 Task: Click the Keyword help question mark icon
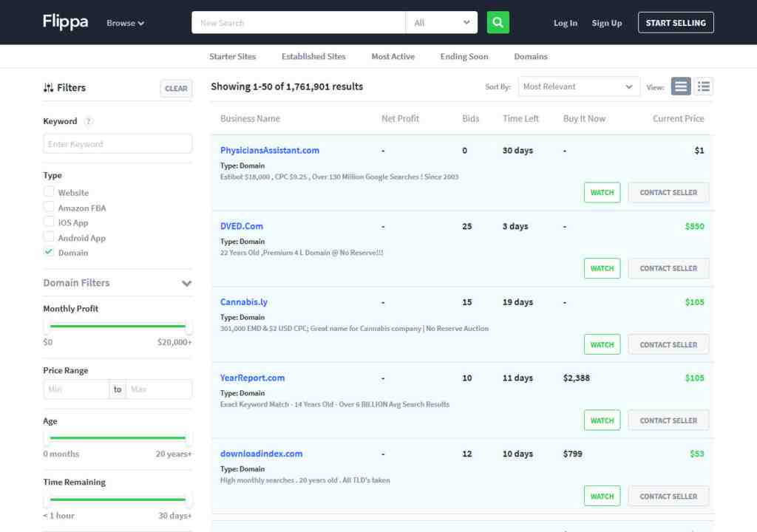pyautogui.click(x=89, y=121)
